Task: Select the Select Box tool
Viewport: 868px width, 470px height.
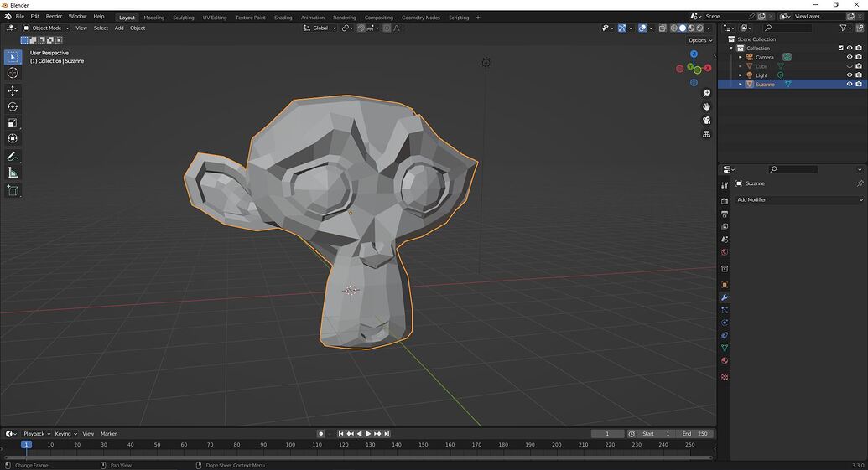Action: click(13, 57)
